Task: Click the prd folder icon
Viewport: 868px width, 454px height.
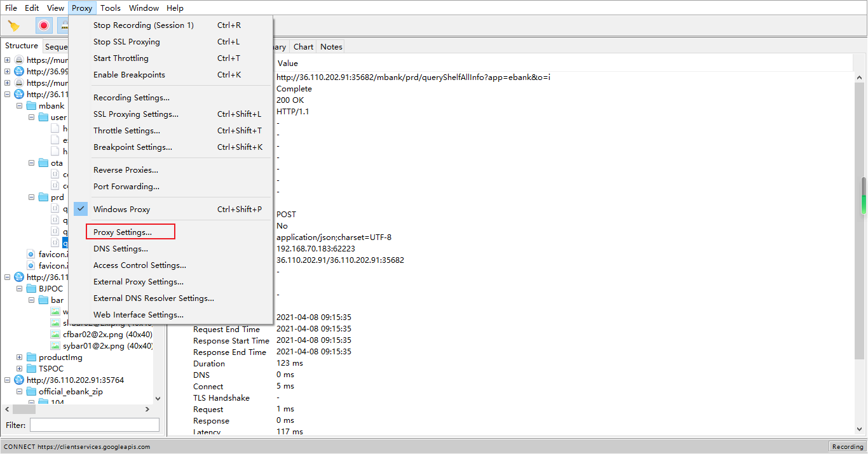Action: pos(43,197)
